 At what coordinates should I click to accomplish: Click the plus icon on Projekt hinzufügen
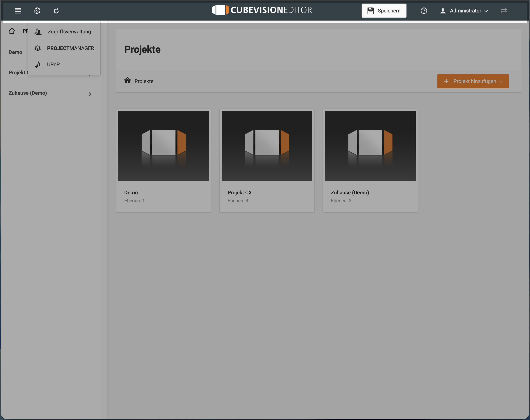pos(446,81)
